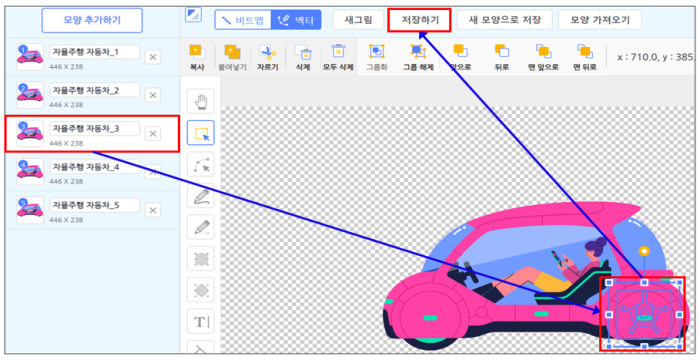
Task: Switch to 벡터 mode
Action: click(x=296, y=20)
